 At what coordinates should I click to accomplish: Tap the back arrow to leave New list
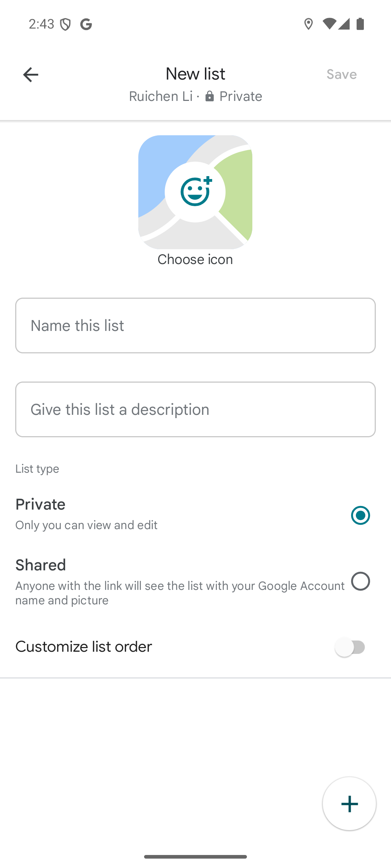30,75
